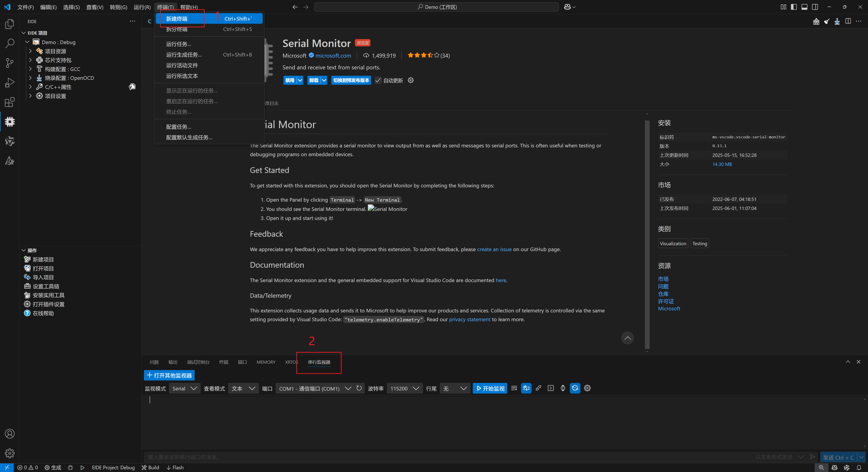Viewport: 868px width, 472px height.
Task: Clear serial monitor output
Action: [514, 388]
